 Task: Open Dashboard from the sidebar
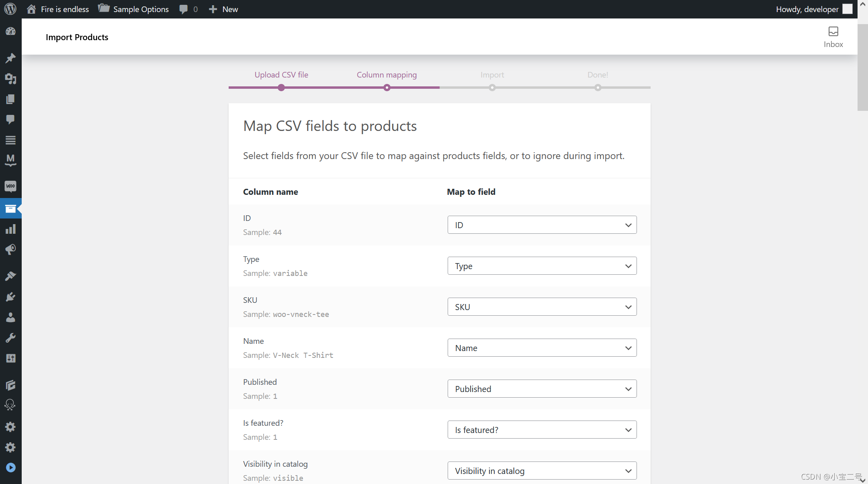tap(10, 31)
